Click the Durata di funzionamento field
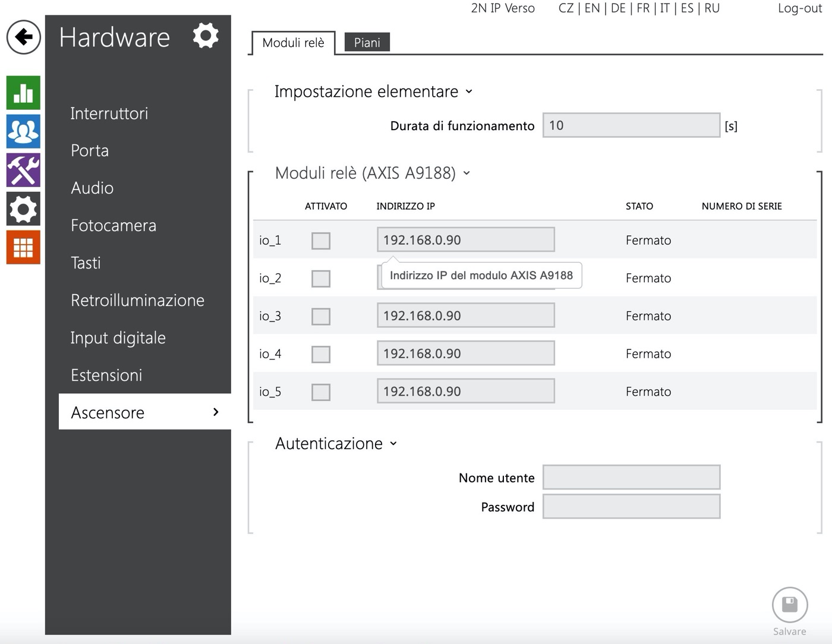 [x=631, y=125]
